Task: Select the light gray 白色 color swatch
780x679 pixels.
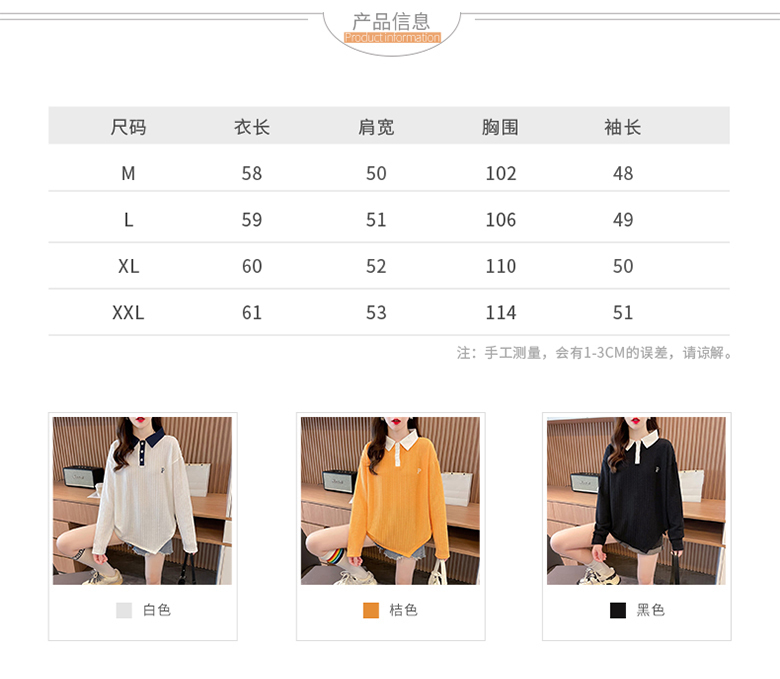Action: [124, 610]
